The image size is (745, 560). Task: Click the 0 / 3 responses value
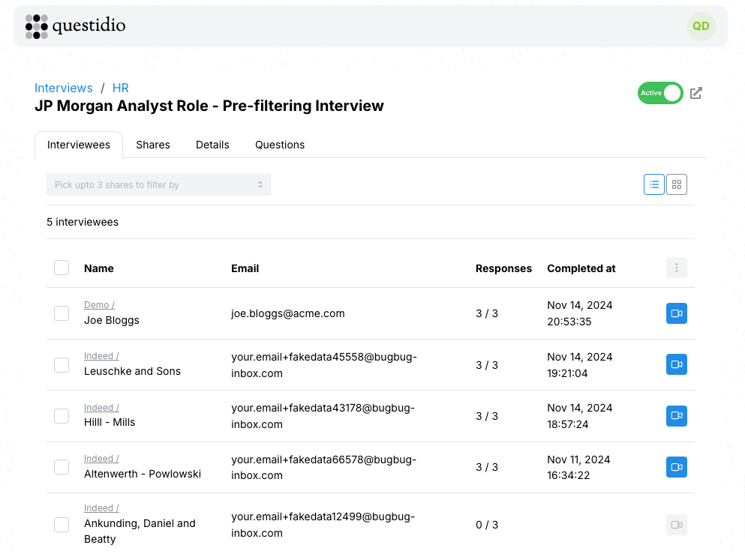(487, 525)
